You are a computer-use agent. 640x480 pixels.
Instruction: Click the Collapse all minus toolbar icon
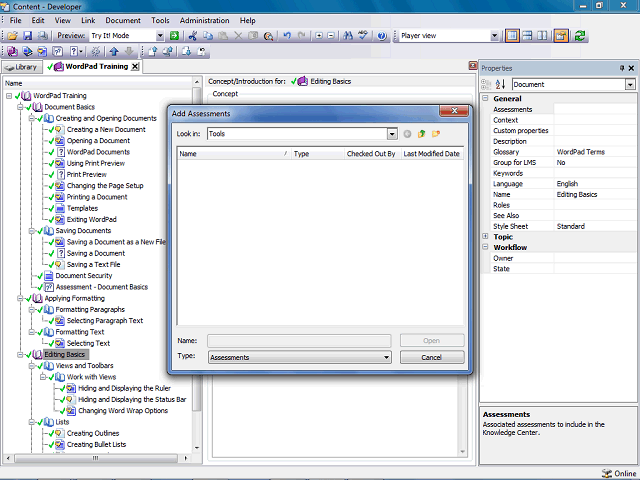pos(331,36)
